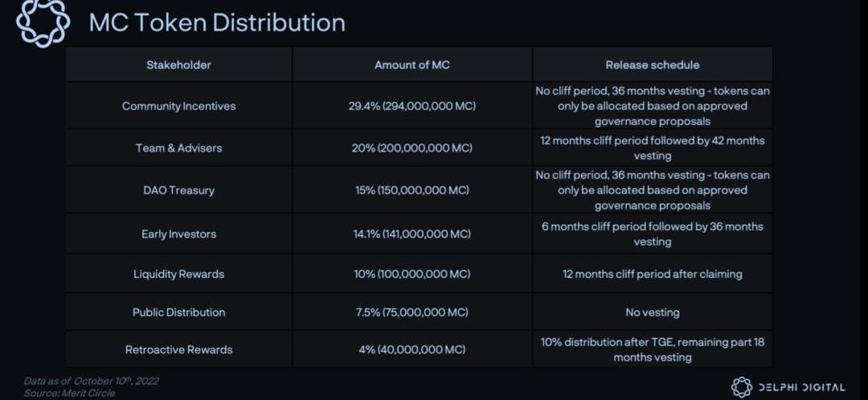The height and width of the screenshot is (400, 868).
Task: Click the 15% (150,000,000 MC) amount cell
Action: point(412,190)
